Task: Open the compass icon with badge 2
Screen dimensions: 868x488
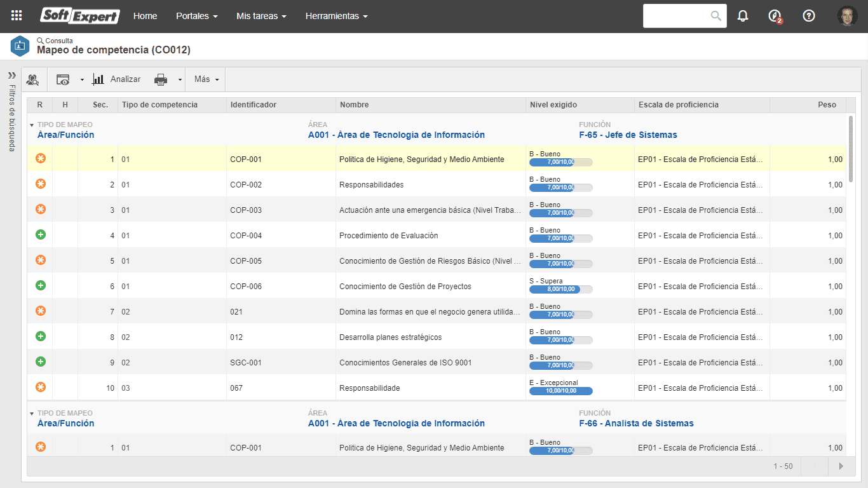Action: pyautogui.click(x=775, y=17)
